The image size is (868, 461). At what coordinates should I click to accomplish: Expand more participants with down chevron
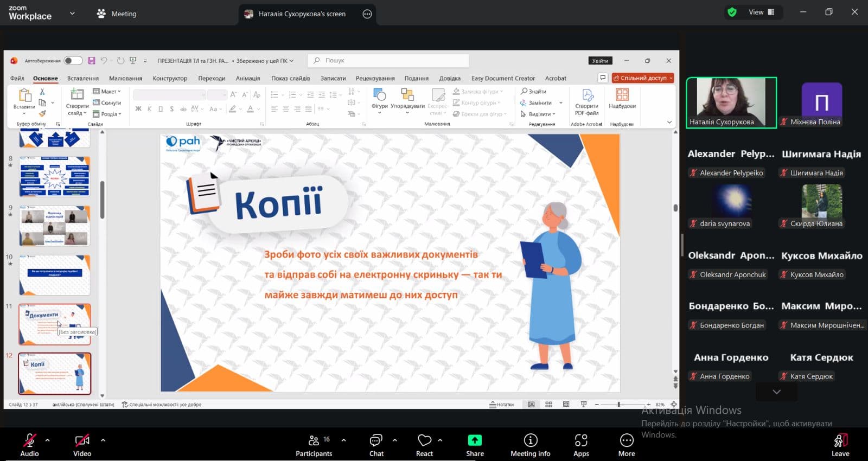tap(776, 392)
